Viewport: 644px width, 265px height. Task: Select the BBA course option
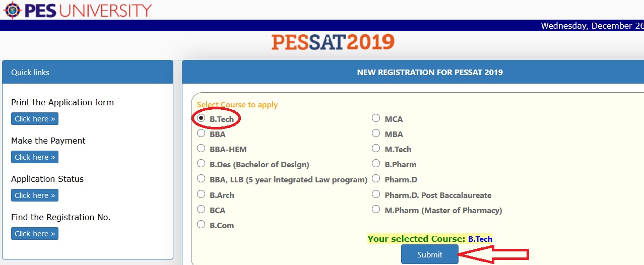(x=201, y=134)
